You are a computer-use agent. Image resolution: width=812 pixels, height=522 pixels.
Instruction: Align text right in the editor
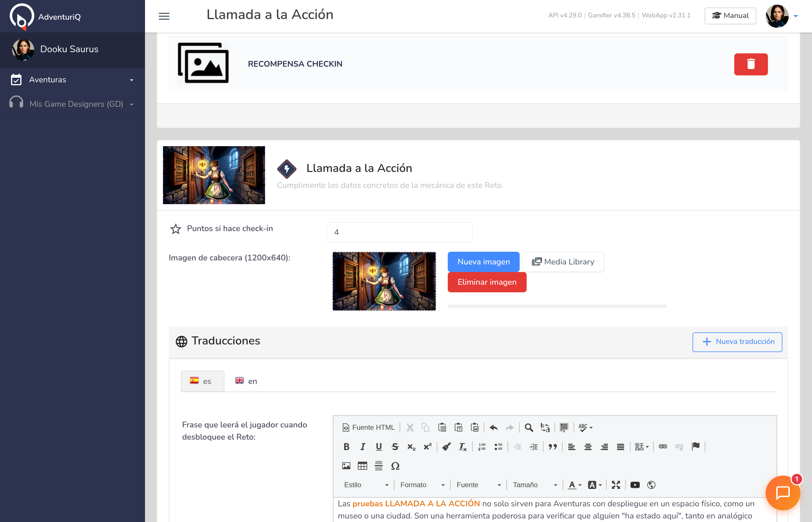[604, 447]
